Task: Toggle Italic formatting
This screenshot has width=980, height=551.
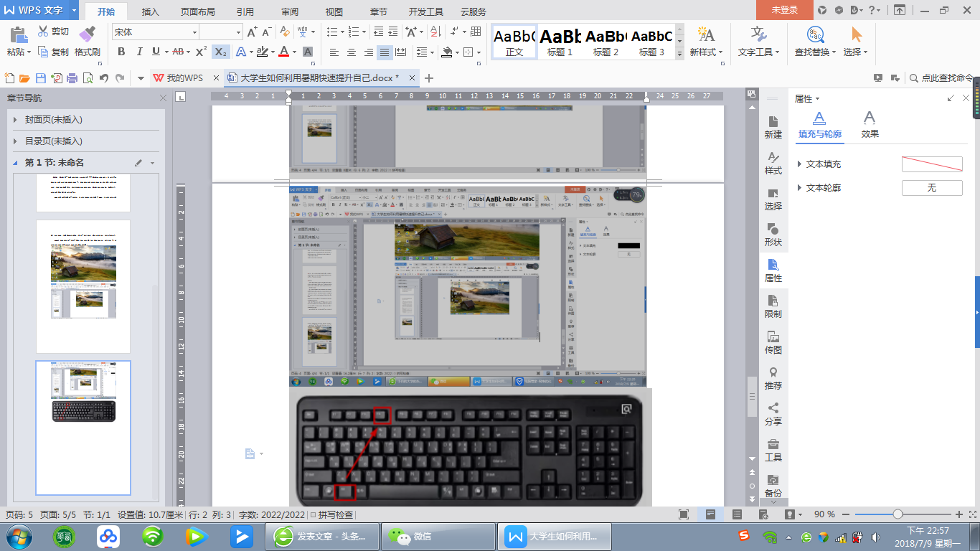Action: (x=138, y=52)
